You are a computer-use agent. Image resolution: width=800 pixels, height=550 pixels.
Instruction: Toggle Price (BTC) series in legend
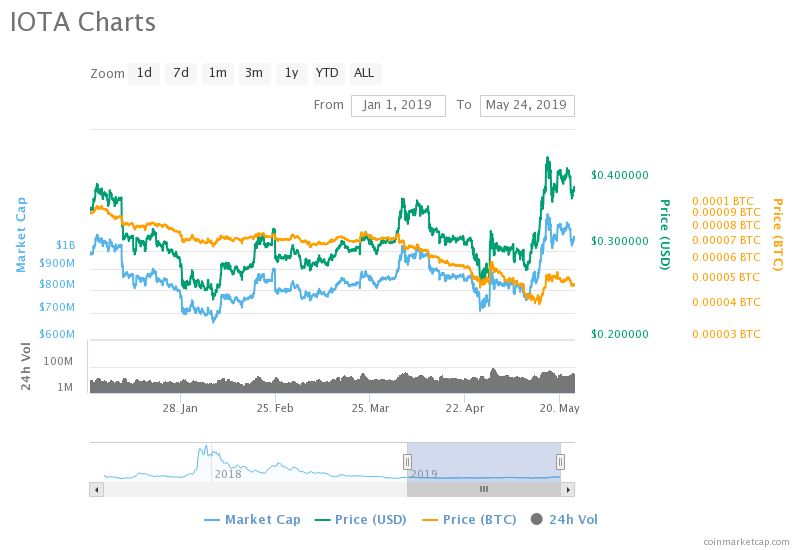469,520
